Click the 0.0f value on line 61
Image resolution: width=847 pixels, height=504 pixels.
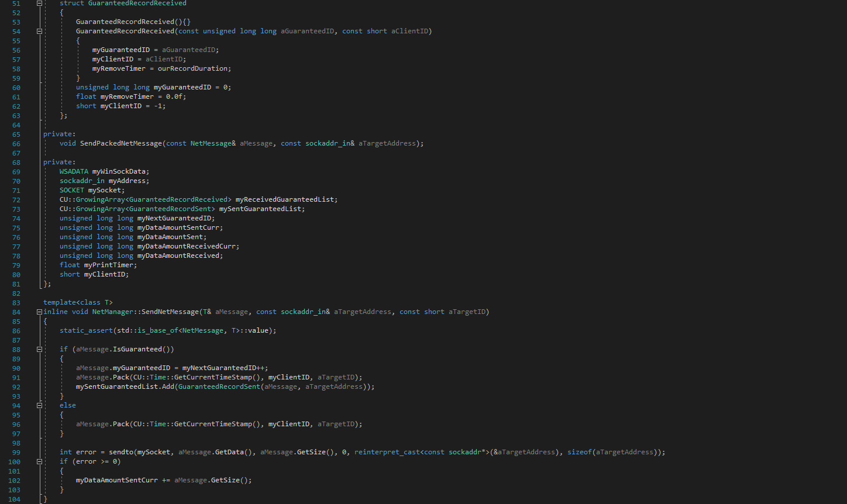point(174,96)
